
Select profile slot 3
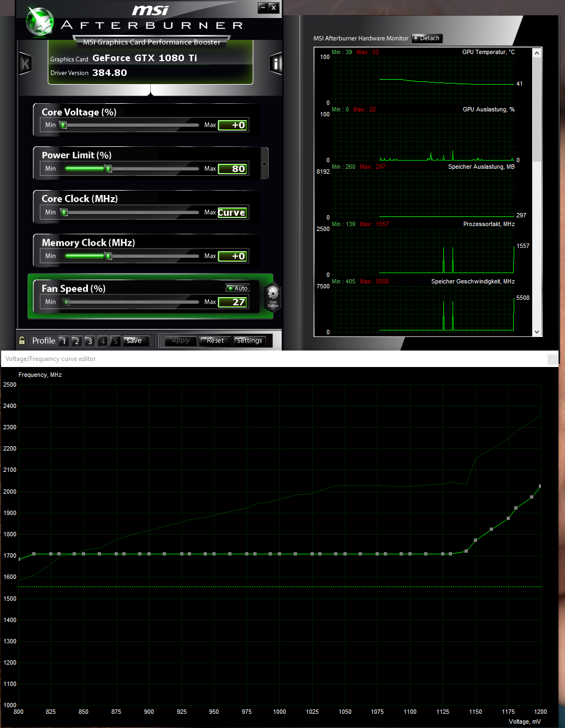90,341
